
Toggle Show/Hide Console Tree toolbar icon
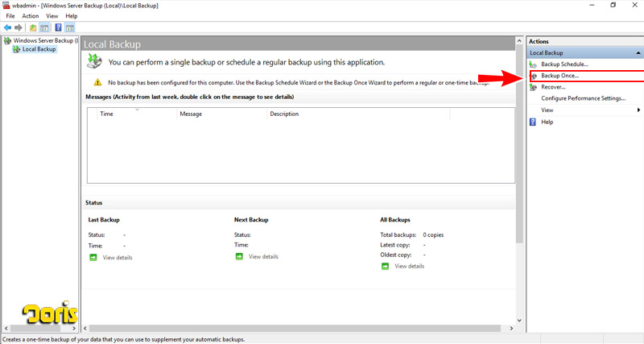(x=44, y=27)
